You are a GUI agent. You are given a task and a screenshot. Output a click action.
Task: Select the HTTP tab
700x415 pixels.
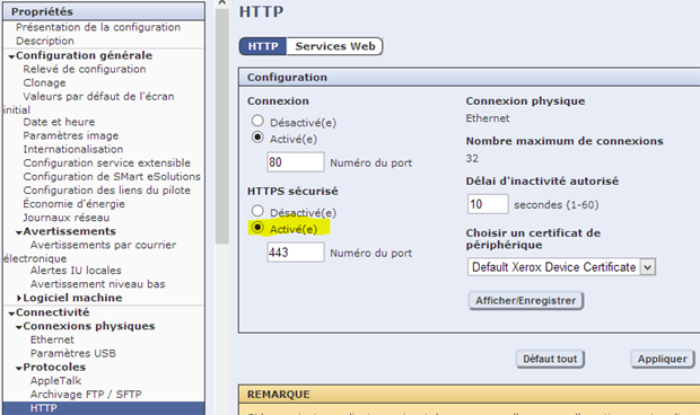click(x=262, y=46)
